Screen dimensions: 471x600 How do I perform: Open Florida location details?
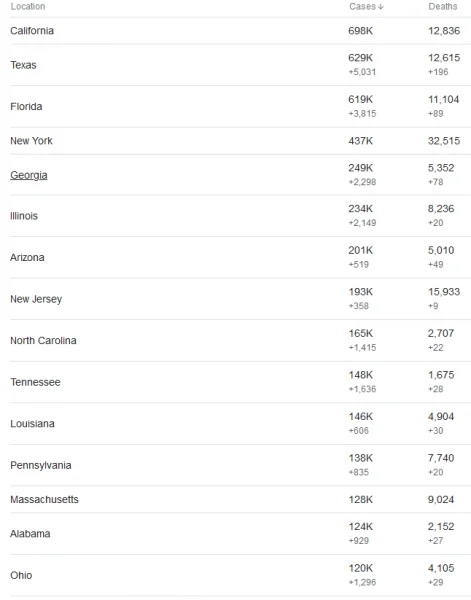tap(26, 106)
